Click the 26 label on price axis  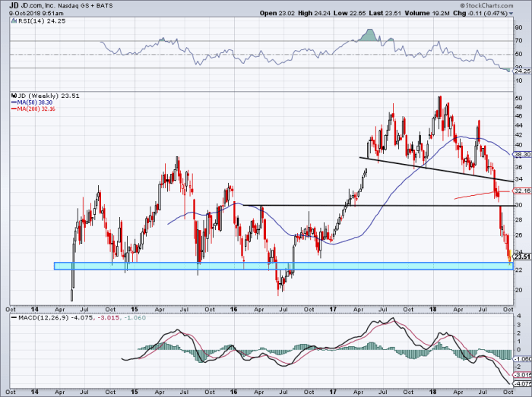(x=519, y=235)
